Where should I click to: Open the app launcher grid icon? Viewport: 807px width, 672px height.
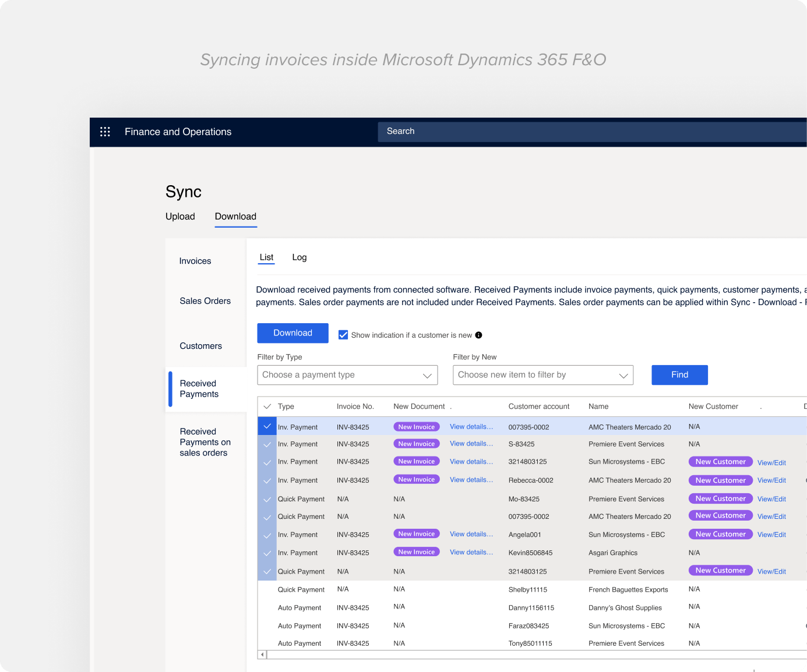[x=105, y=132]
